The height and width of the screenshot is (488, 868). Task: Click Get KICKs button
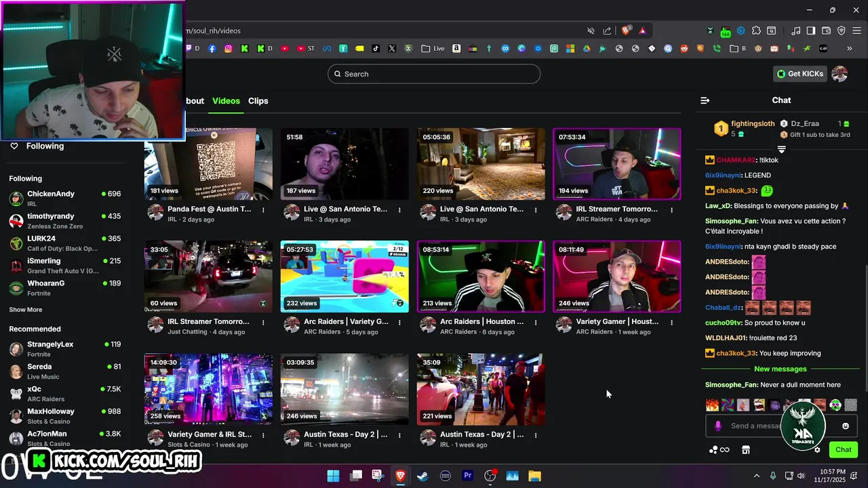(800, 74)
